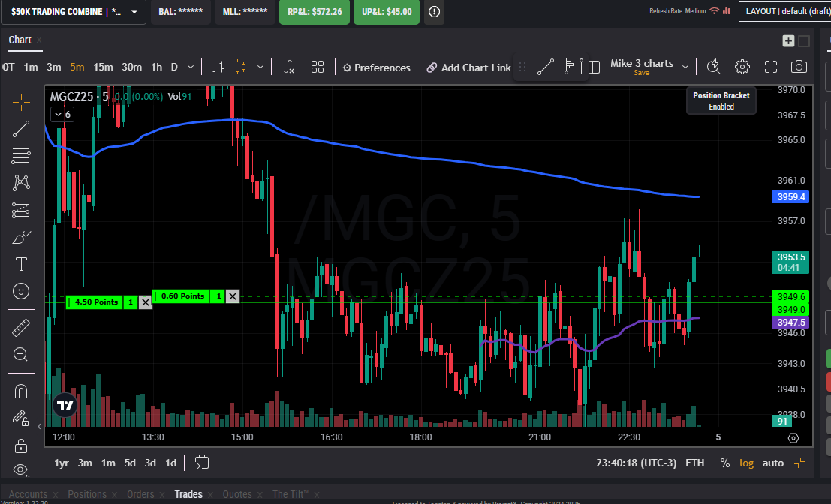Image resolution: width=831 pixels, height=504 pixels.
Task: Open chart Preferences
Action: tap(376, 67)
